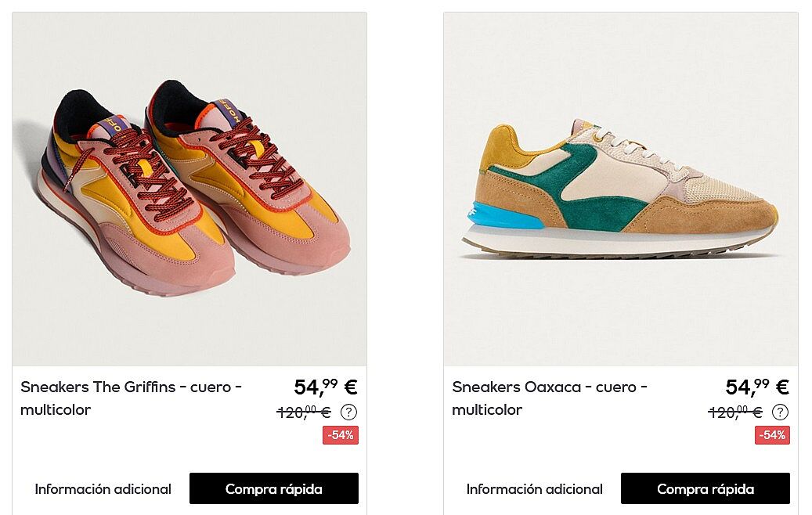
Task: Open the Sneakers The Griffins title link
Action: (x=131, y=398)
